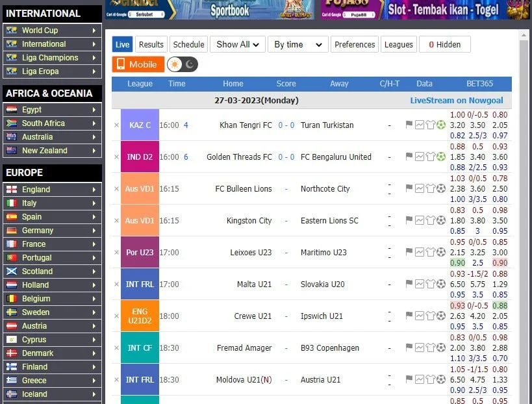Viewport: 532px width, 404px height.
Task: Click the KAZ C league badge
Action: click(x=140, y=125)
